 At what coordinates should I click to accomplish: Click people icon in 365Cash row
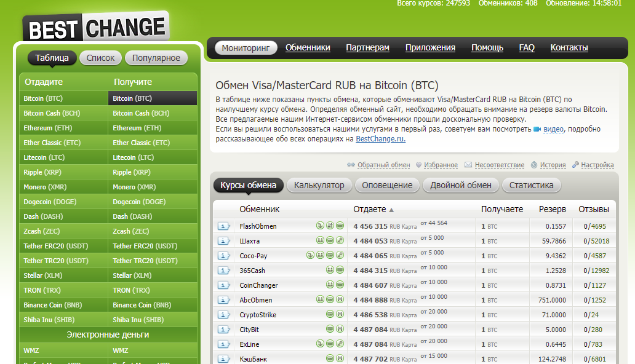coord(330,270)
